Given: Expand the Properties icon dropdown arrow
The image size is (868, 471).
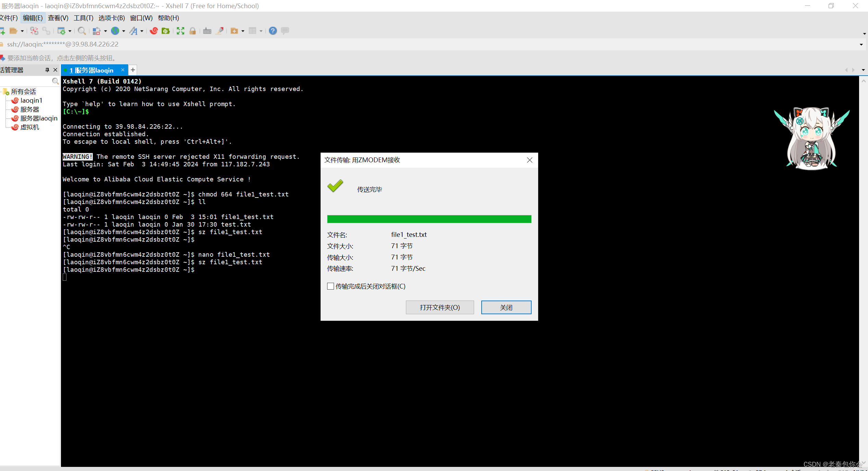Looking at the screenshot, I should tap(70, 31).
